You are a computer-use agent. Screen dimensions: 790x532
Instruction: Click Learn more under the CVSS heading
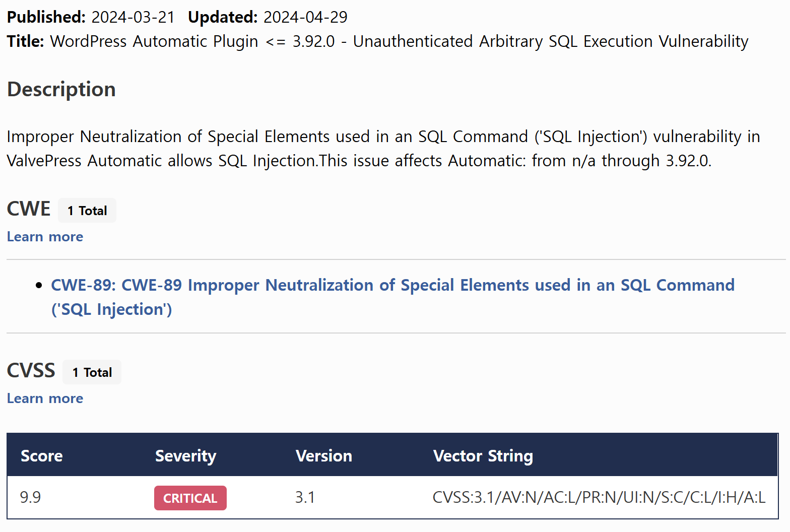45,398
